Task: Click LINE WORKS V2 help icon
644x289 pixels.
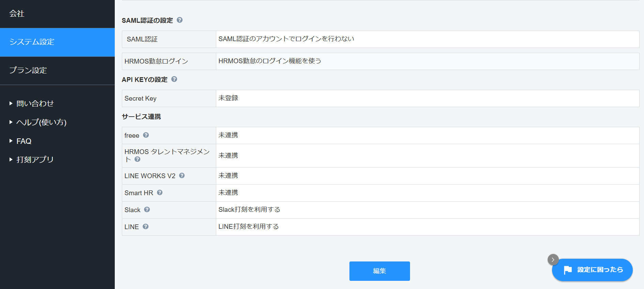Action: point(182,175)
